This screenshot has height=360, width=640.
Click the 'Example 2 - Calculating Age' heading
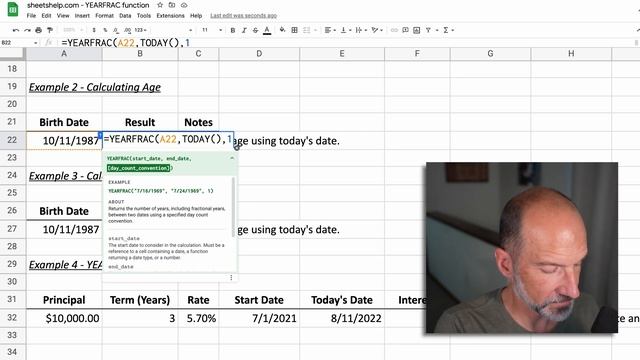click(x=95, y=87)
